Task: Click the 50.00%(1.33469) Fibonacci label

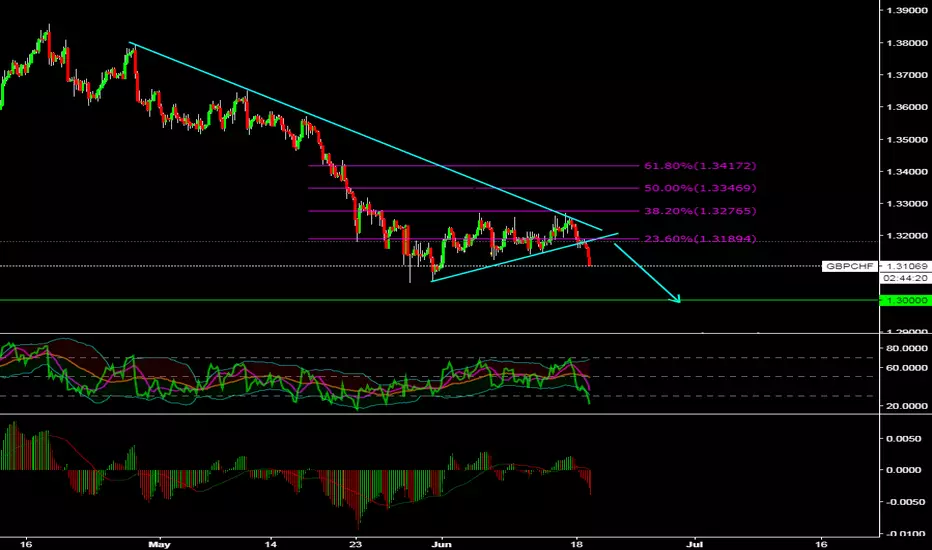Action: [x=700, y=188]
